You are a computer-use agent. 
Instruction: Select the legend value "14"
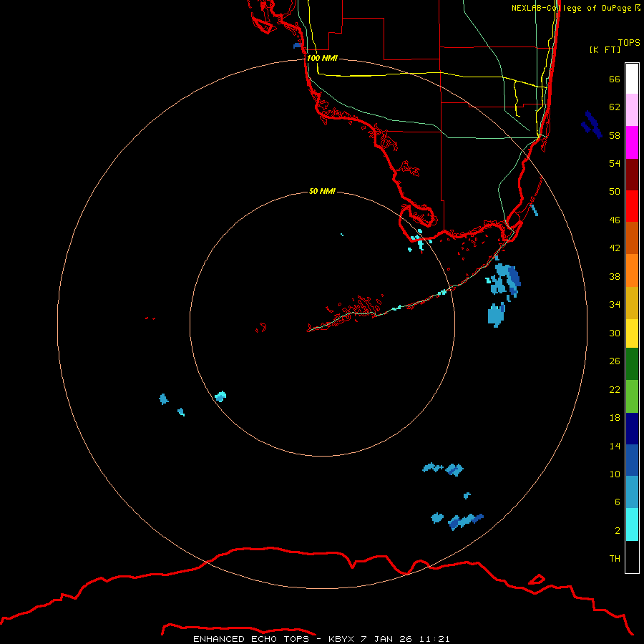tap(615, 446)
